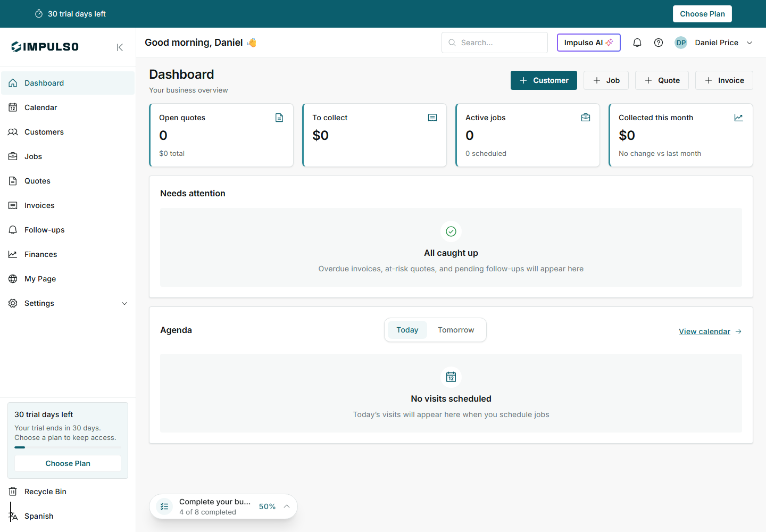Open the Impulso AI assistant
The height and width of the screenshot is (532, 766).
[589, 43]
